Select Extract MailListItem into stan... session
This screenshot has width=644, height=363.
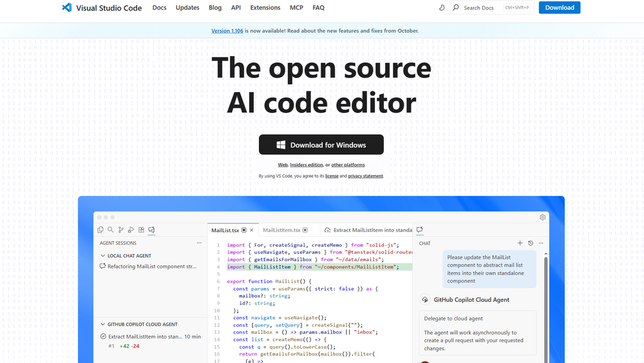click(150, 337)
